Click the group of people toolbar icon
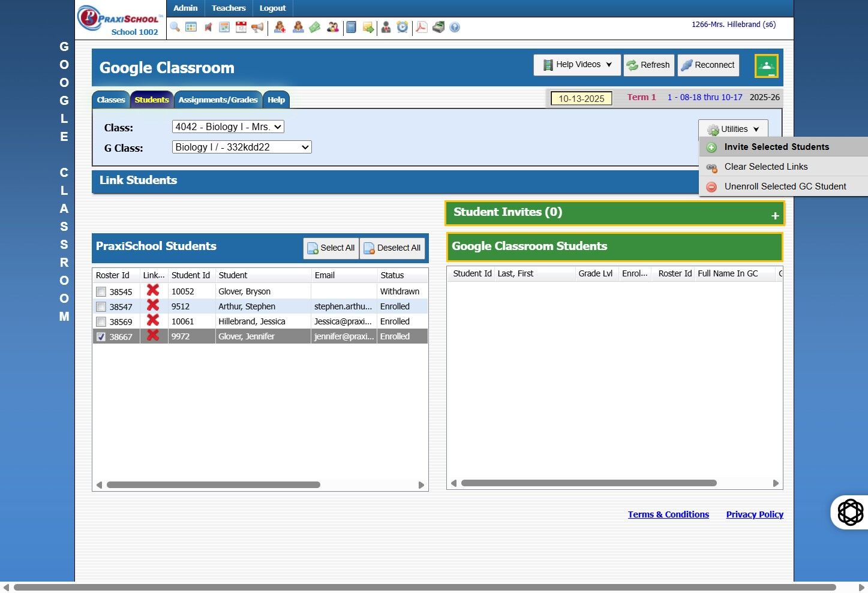This screenshot has width=868, height=593. [333, 27]
